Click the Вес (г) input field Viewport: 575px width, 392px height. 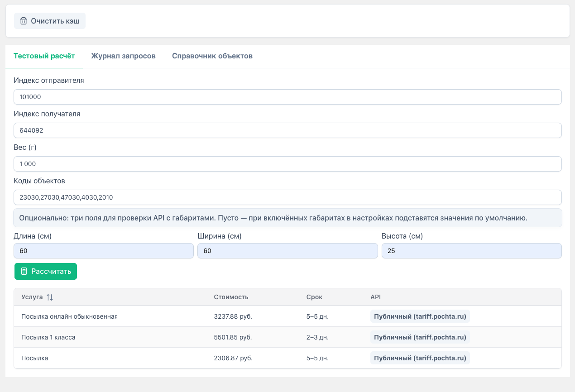287,164
